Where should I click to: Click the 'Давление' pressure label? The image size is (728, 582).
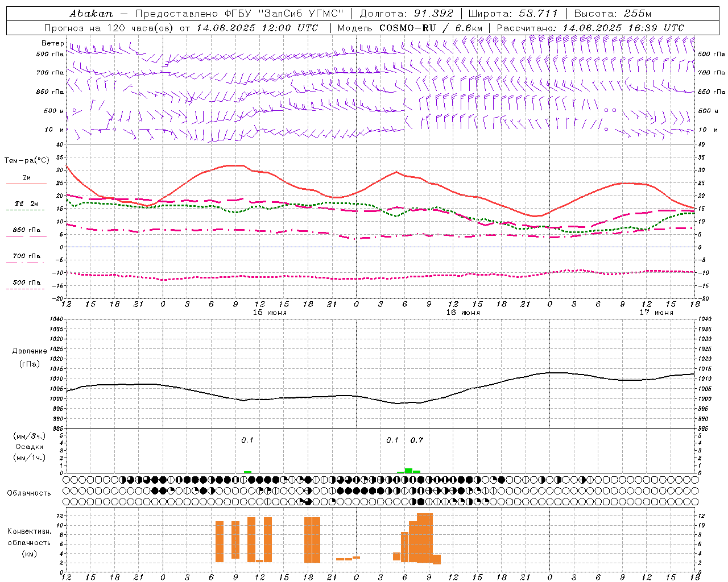(30, 351)
